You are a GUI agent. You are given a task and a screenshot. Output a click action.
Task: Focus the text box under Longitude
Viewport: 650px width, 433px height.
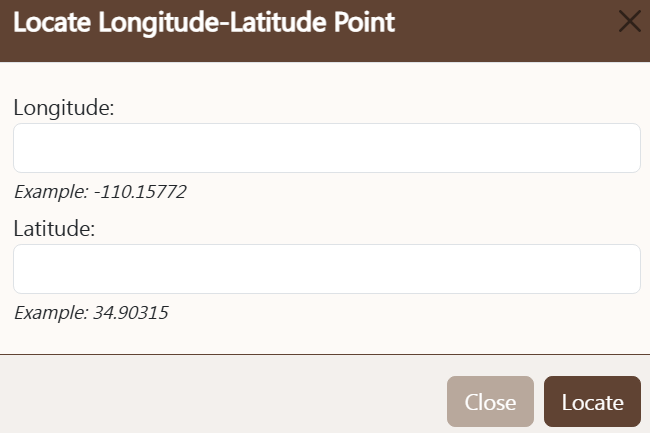coord(327,148)
